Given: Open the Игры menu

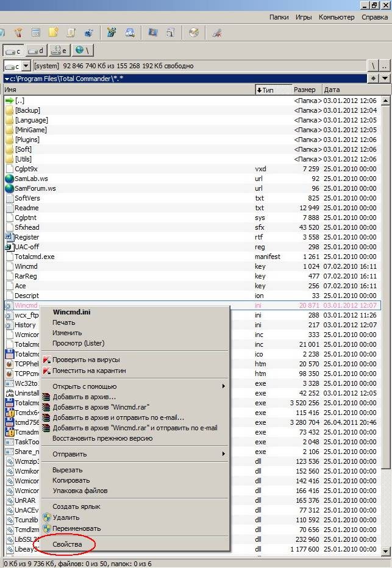Looking at the screenshot, I should pos(304,17).
